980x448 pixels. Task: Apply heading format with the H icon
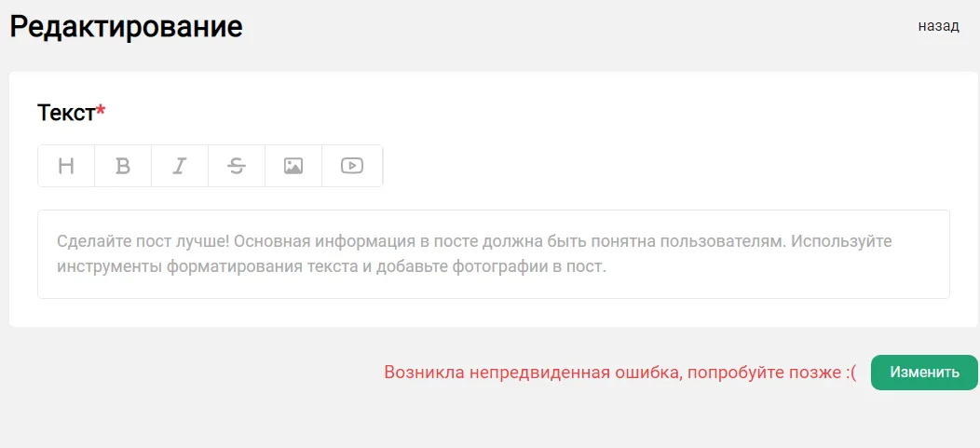[66, 166]
